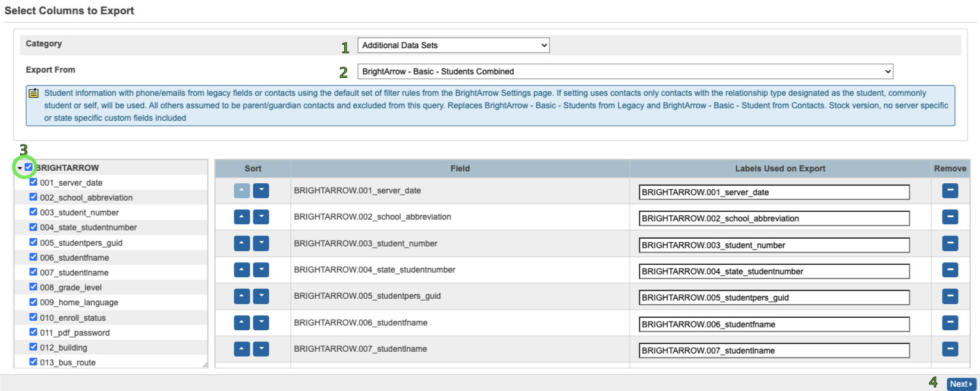The image size is (980, 391).
Task: Move 006_studentfname row down
Action: [261, 323]
